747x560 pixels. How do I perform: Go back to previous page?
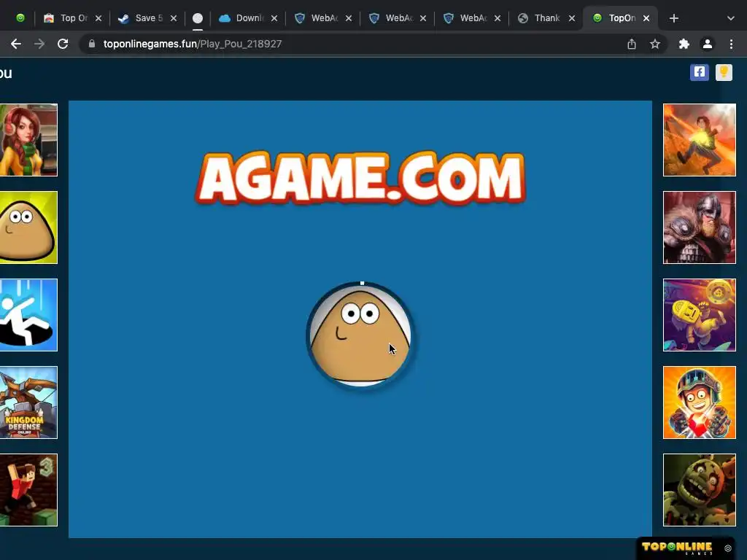(16, 44)
